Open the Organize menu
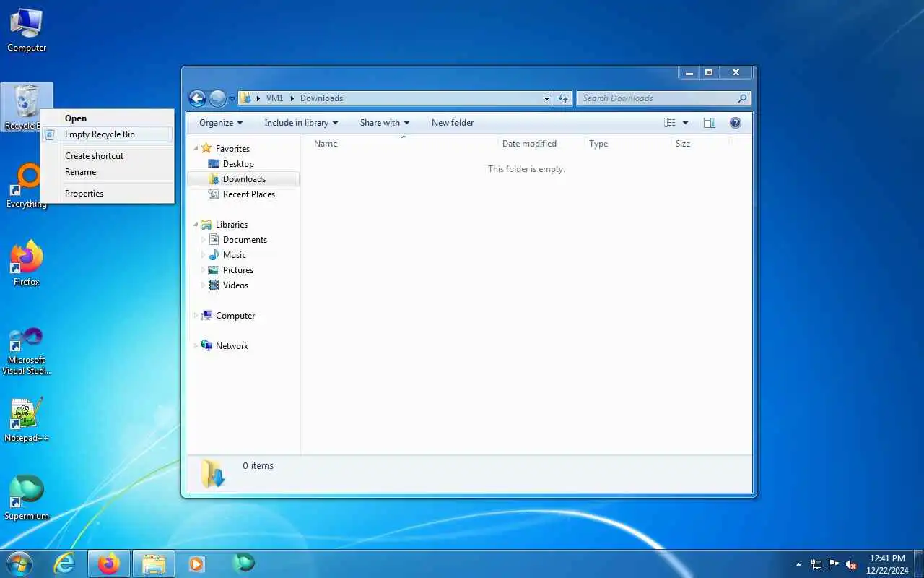 pyautogui.click(x=221, y=123)
